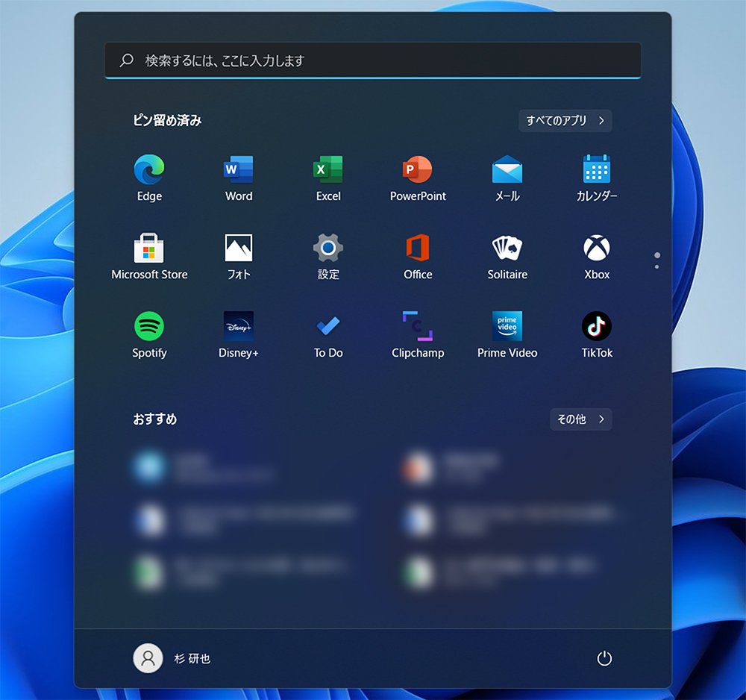Click その他 button in おすすめ
This screenshot has width=746, height=700.
tap(580, 419)
